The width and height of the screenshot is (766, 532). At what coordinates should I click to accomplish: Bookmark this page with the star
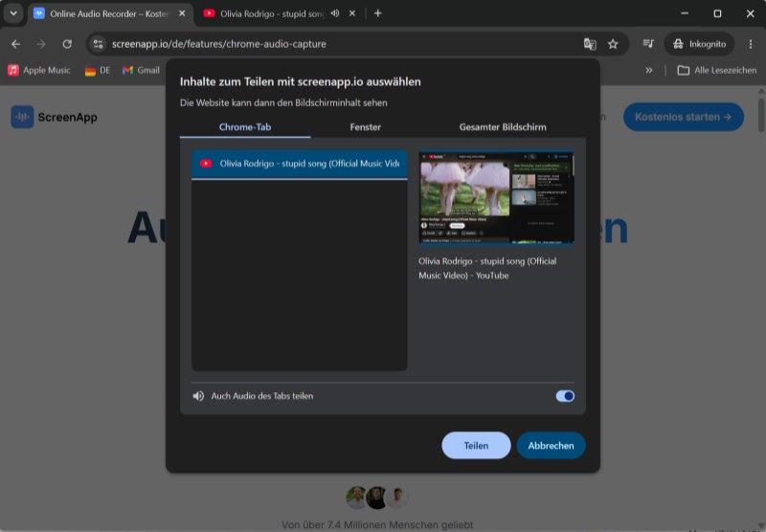click(x=613, y=44)
